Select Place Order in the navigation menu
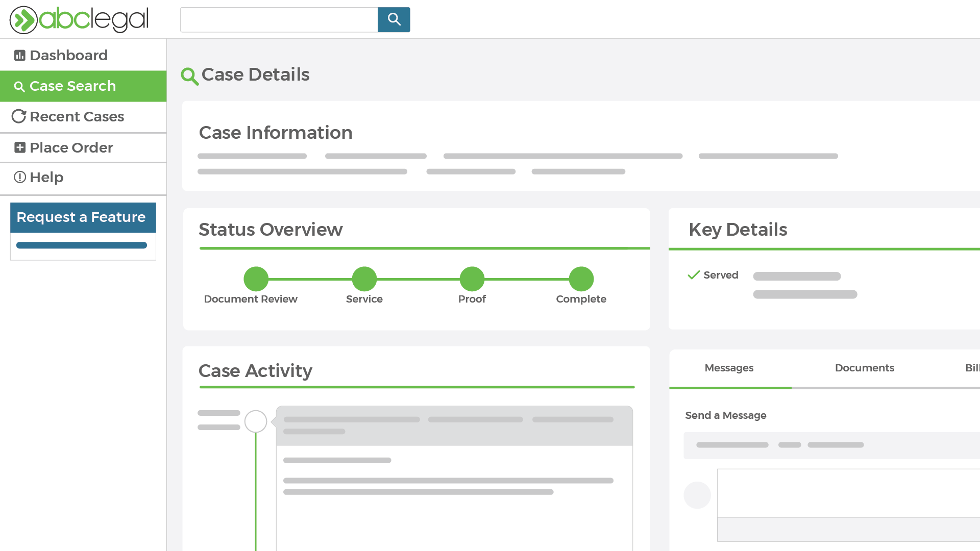The height and width of the screenshot is (551, 980). click(71, 147)
